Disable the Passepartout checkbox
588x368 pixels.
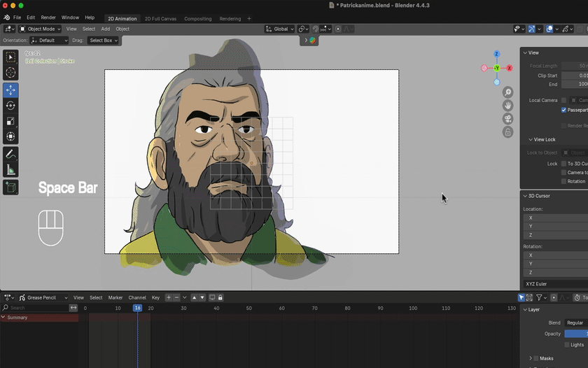click(564, 110)
